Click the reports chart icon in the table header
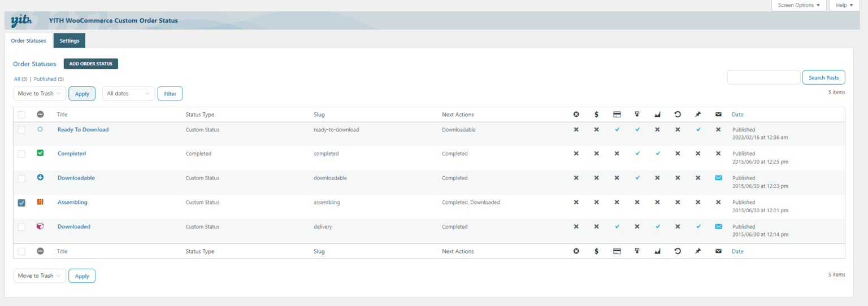Viewport: 868px width, 306px height. tap(657, 115)
